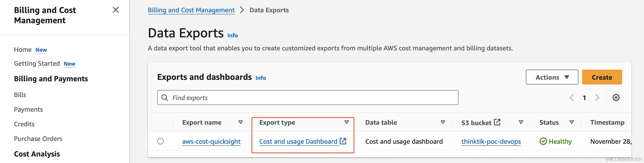Focus the Find exports search field
This screenshot has height=163, width=644.
308,98
